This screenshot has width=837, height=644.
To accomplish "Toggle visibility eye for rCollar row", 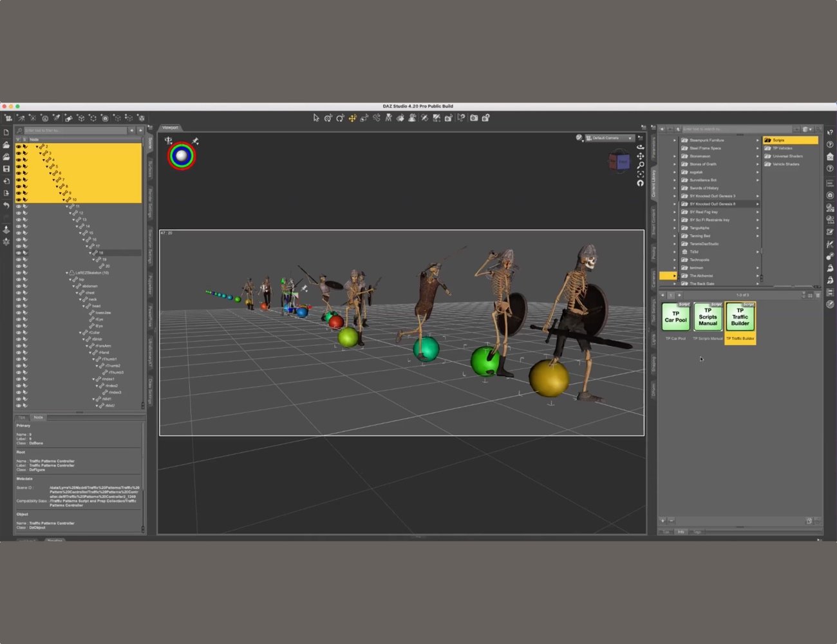I will 18,332.
